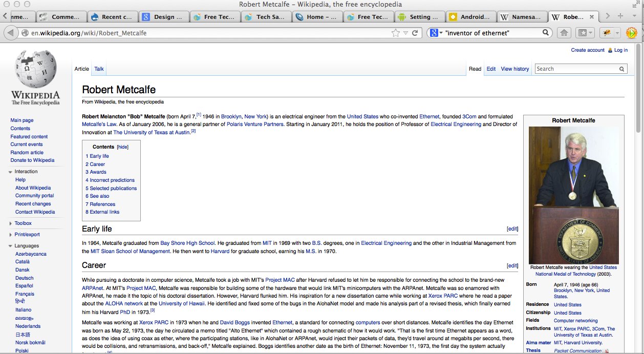This screenshot has width=644, height=354.
Task: Switch to the Home -... tab
Action: pos(317,17)
